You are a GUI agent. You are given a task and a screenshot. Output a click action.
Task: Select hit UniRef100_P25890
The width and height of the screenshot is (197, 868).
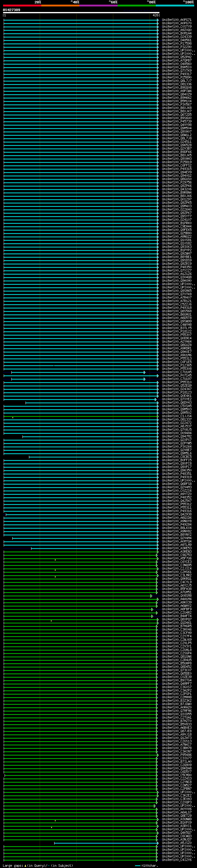(x=177, y=78)
